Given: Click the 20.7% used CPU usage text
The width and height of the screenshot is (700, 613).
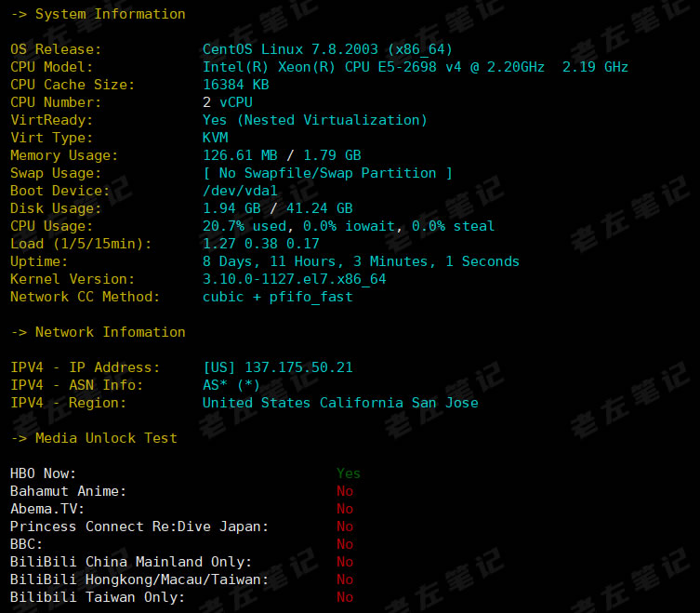Looking at the screenshot, I should pos(244,226).
